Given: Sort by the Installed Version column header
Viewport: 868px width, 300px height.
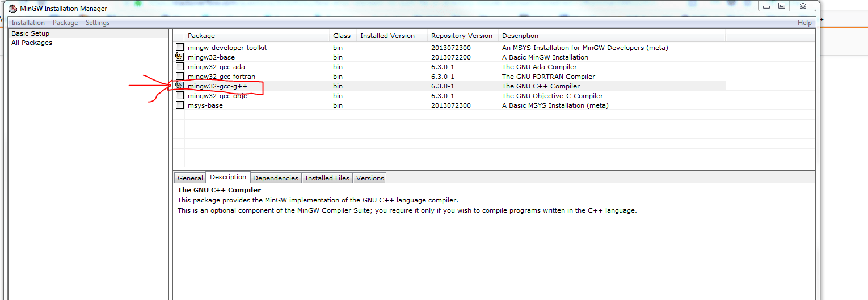Looking at the screenshot, I should (x=392, y=36).
